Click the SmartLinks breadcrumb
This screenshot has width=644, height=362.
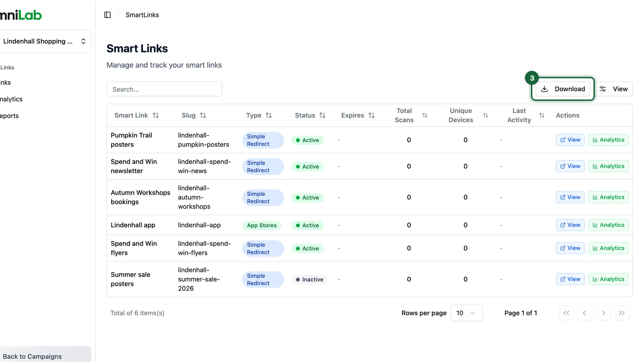coord(142,15)
